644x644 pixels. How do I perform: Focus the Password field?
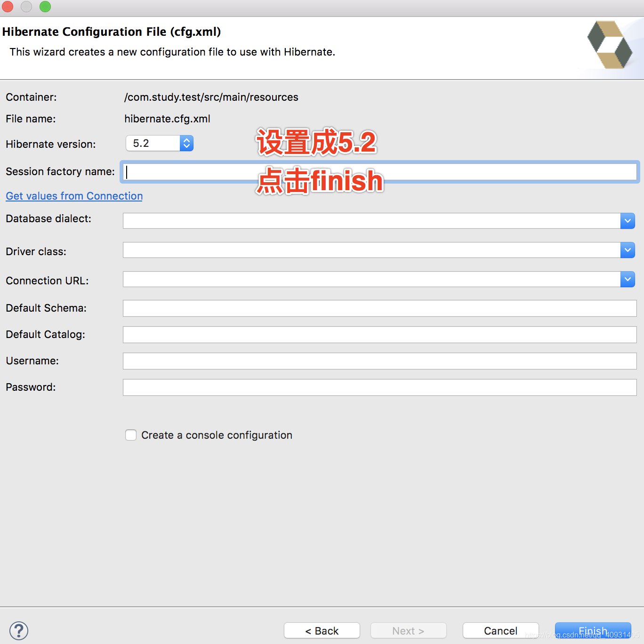pyautogui.click(x=380, y=387)
